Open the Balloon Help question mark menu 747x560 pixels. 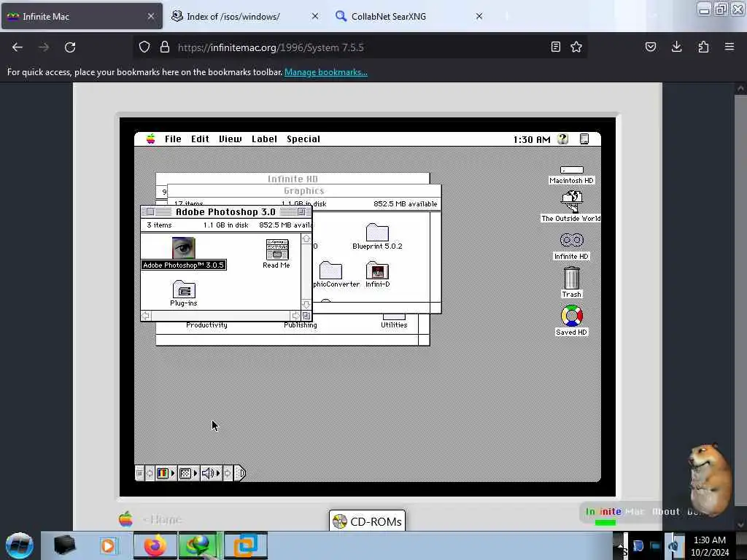coord(562,139)
